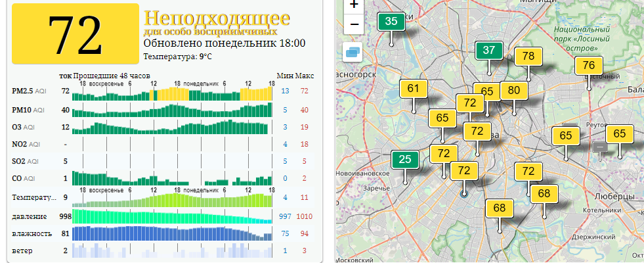Image resolution: width=644 pixels, height=263 pixels.
Task: Select the ветер row label
Action: [22, 251]
